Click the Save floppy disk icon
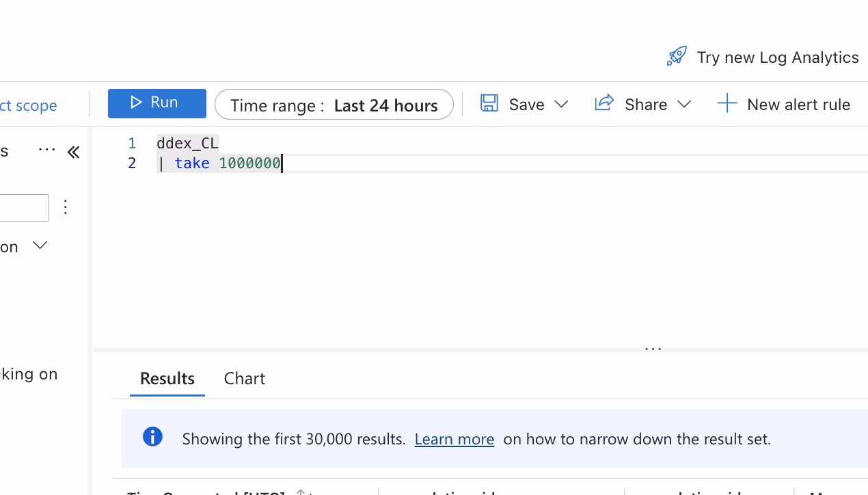The width and height of the screenshot is (868, 495). click(x=489, y=103)
